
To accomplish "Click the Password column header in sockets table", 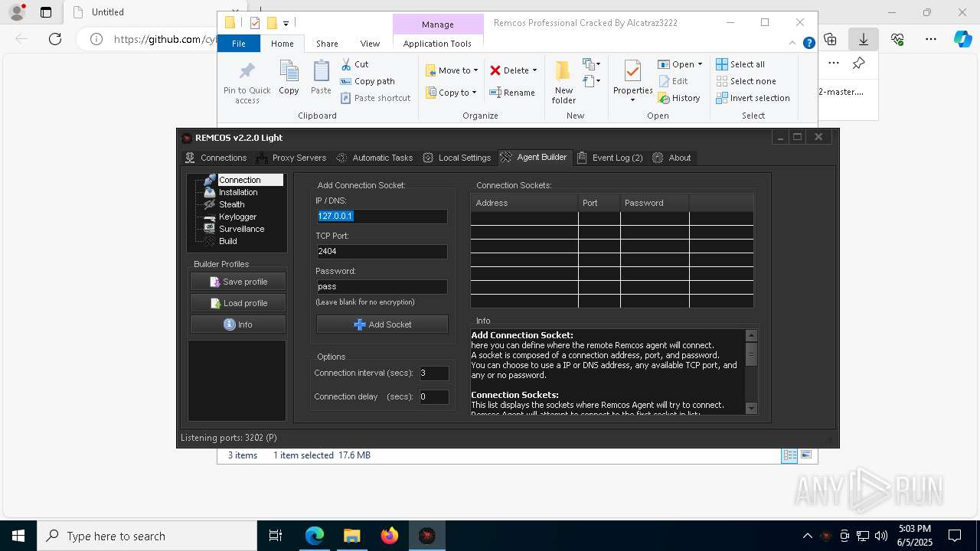I will pos(655,203).
